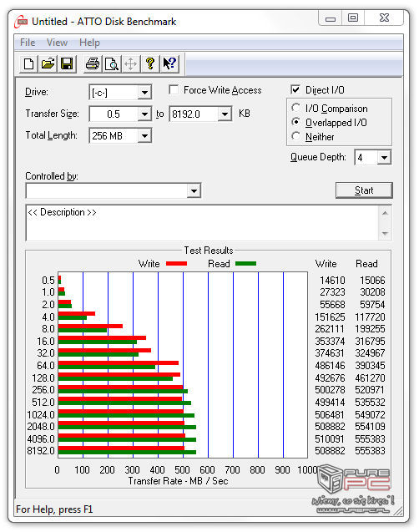Image resolution: width=419 pixels, height=532 pixels.
Task: Click the Description scrollbar down arrow
Action: (385, 234)
